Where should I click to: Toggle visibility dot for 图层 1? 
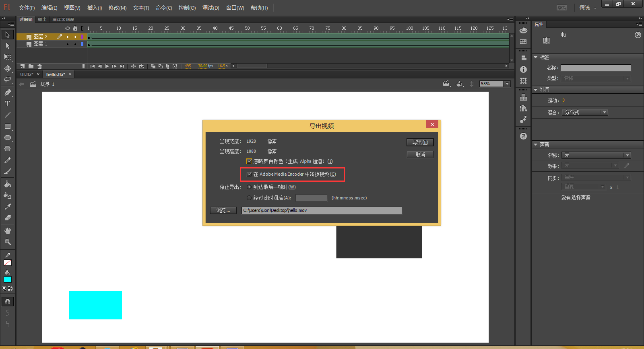click(68, 44)
